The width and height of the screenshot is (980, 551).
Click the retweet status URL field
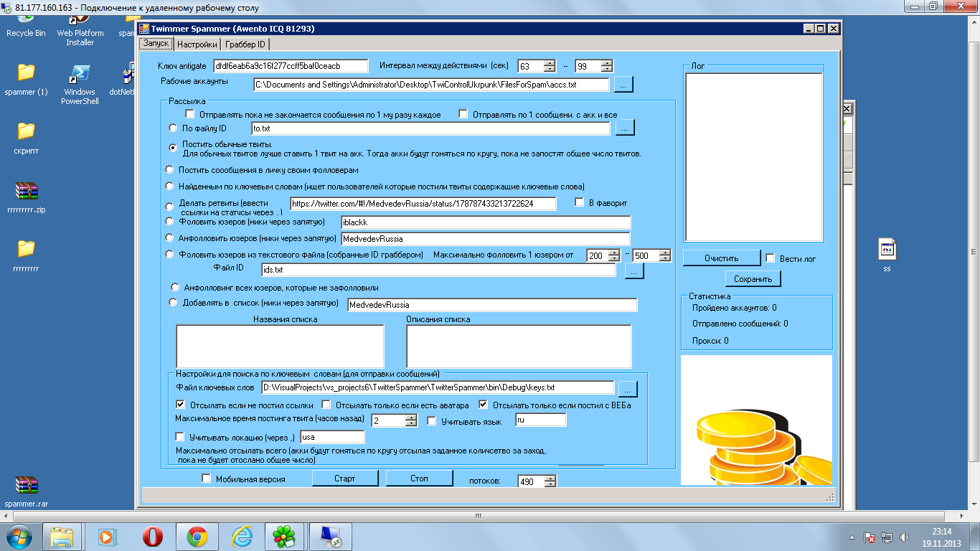coord(423,204)
